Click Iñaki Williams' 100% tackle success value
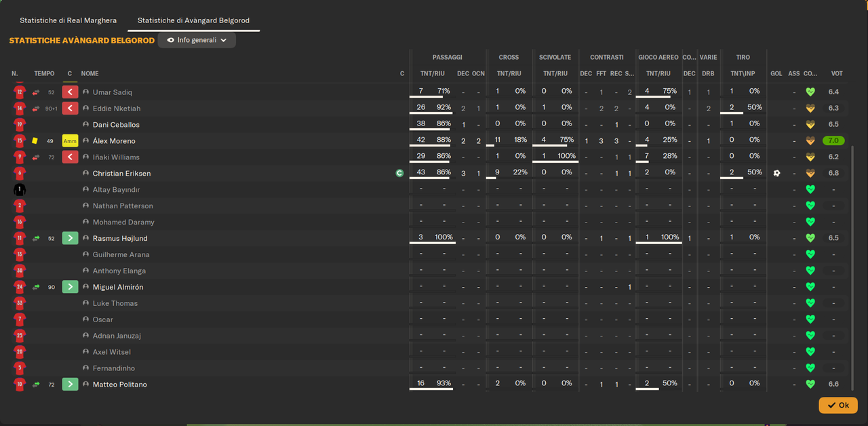 pyautogui.click(x=567, y=156)
